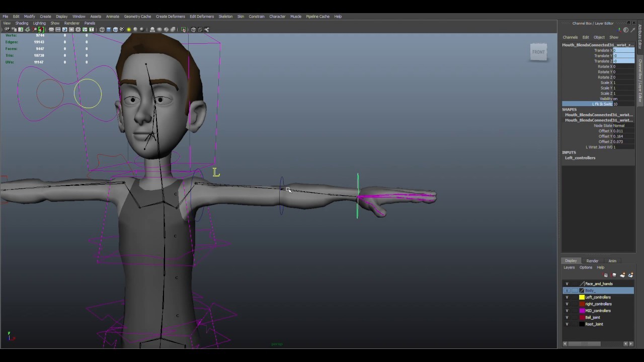Select the wireframe display icon in the toolbar
The image size is (644, 362).
[x=101, y=29]
